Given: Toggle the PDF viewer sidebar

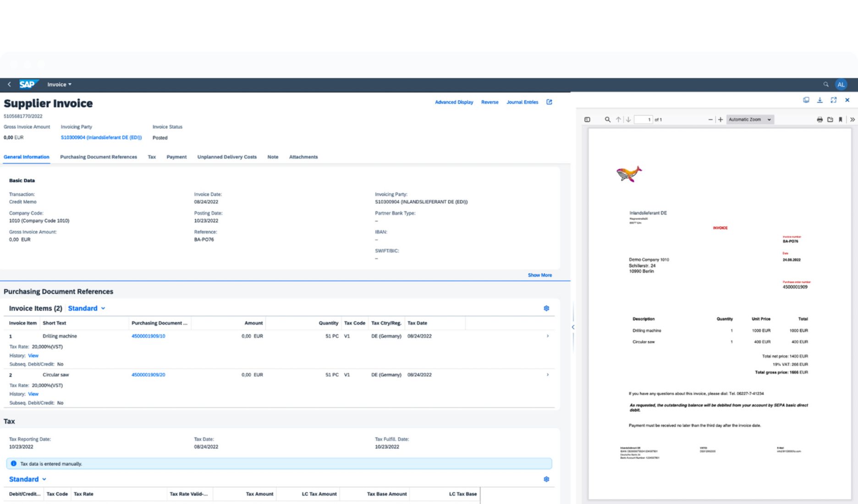Looking at the screenshot, I should pyautogui.click(x=587, y=120).
